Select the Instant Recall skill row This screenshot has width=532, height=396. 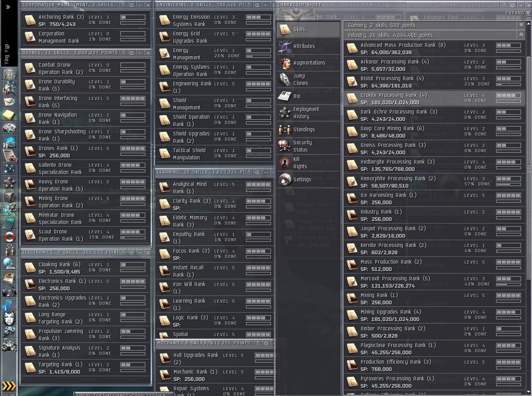point(215,271)
